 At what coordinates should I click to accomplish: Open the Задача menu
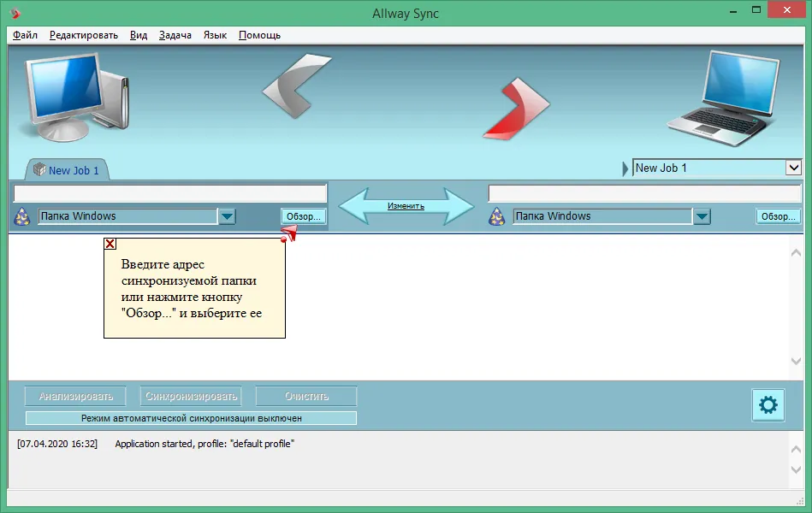(175, 35)
